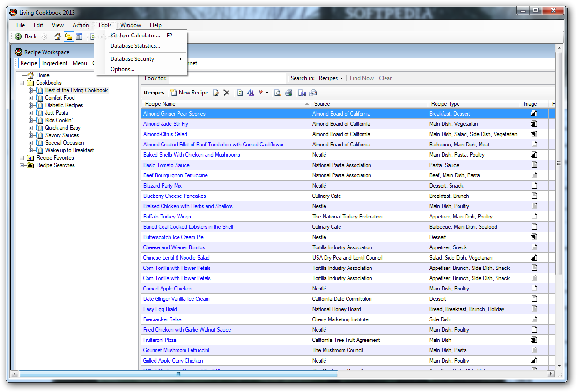
Task: Click the email recipe envelope icon
Action: pos(313,93)
